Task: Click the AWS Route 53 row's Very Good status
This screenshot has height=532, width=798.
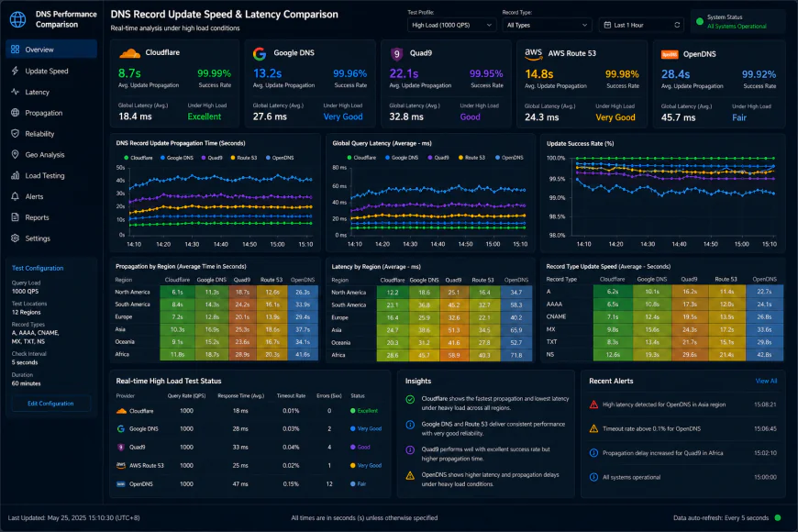Action: [x=366, y=465]
